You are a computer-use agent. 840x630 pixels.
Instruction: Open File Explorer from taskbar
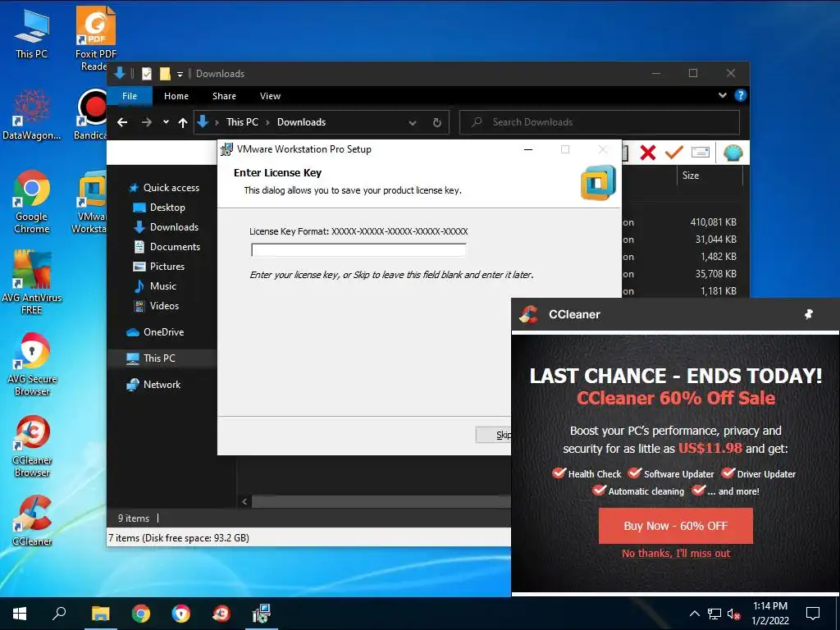click(x=100, y=614)
